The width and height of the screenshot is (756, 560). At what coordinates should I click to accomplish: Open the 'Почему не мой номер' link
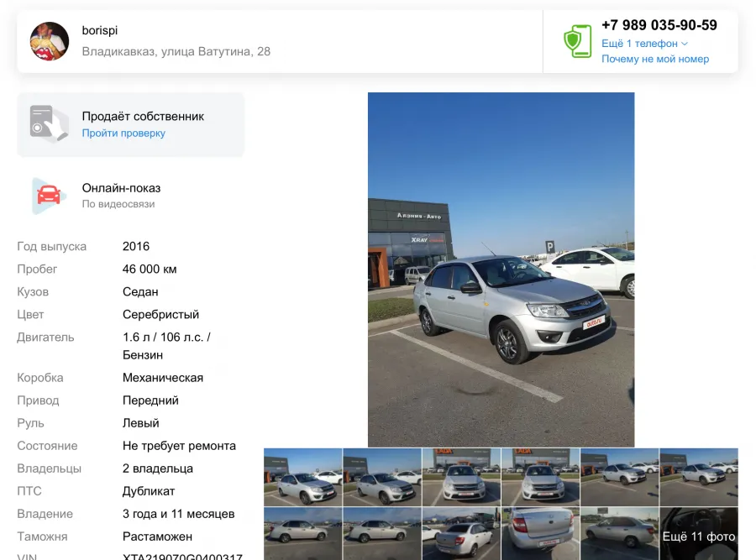(x=655, y=59)
